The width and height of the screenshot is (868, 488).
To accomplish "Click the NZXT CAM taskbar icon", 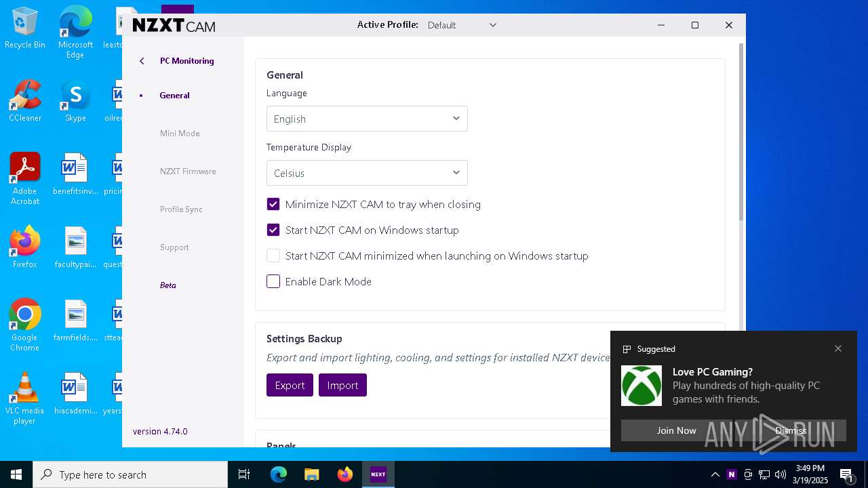I will click(x=378, y=474).
